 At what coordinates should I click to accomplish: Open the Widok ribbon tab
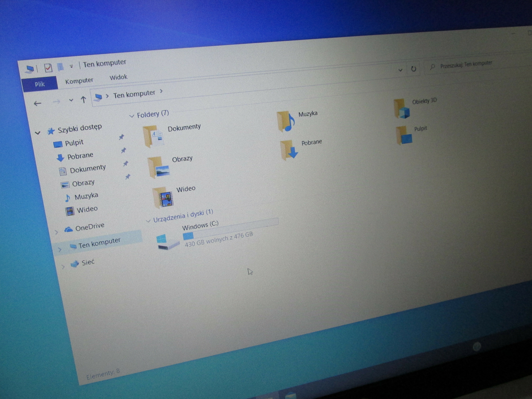[x=119, y=77]
